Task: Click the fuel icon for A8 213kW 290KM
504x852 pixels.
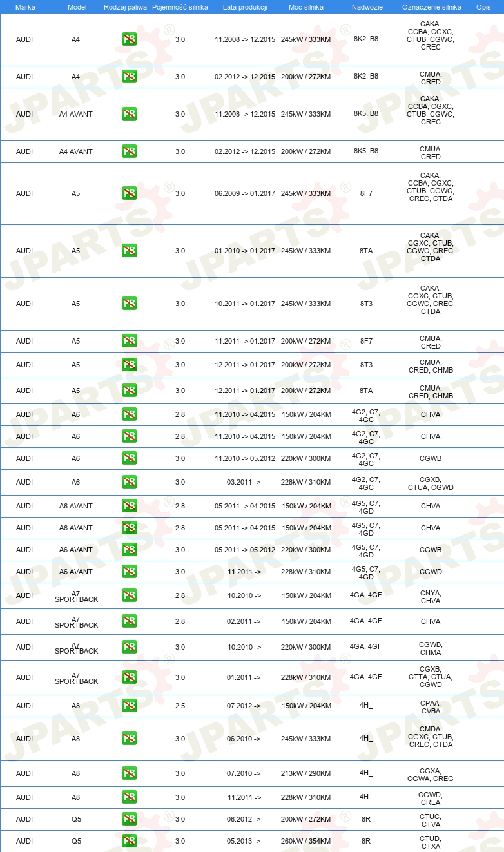Action: tap(130, 773)
